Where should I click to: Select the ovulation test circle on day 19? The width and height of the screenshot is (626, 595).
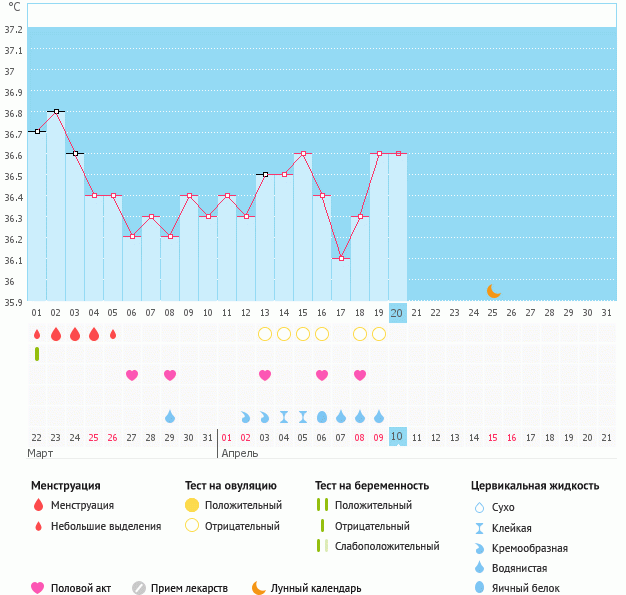pyautogui.click(x=379, y=334)
